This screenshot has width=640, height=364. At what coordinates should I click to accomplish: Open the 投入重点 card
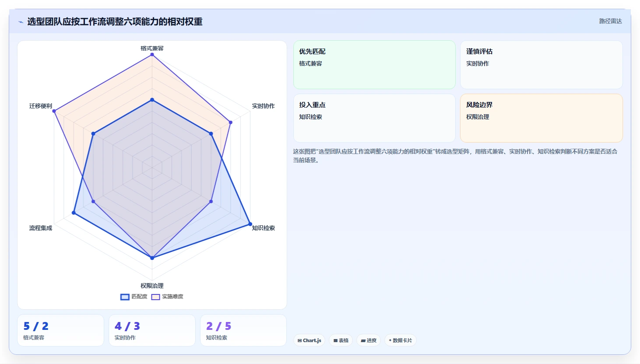(374, 118)
